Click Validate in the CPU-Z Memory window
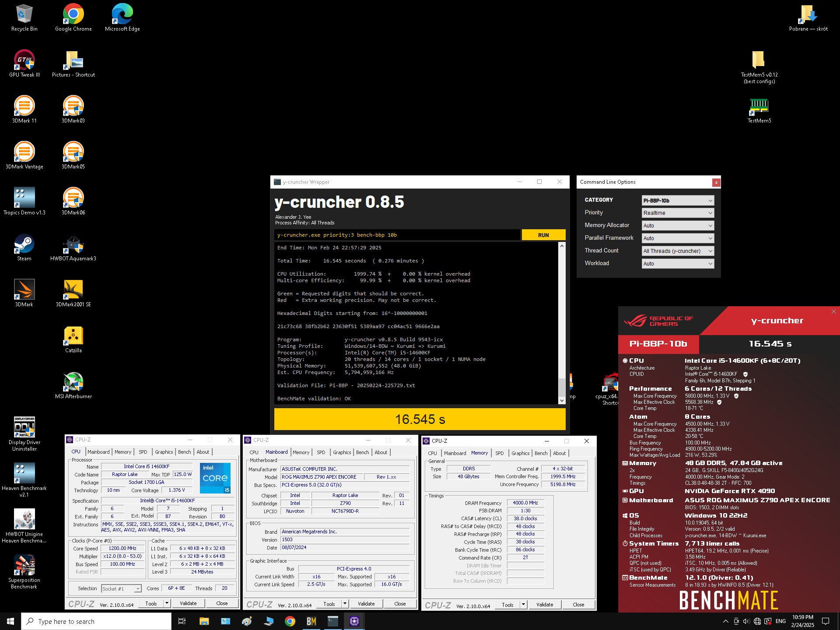The width and height of the screenshot is (840, 630). (x=545, y=605)
